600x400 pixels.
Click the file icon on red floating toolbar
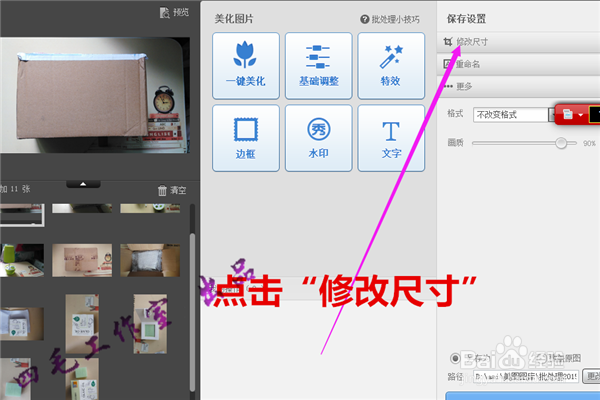tap(567, 114)
